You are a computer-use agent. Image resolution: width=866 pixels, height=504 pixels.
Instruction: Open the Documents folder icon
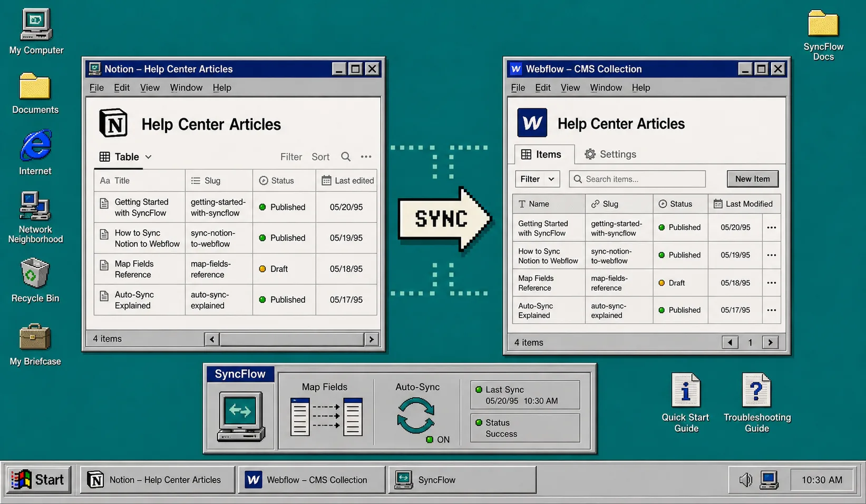(x=35, y=86)
